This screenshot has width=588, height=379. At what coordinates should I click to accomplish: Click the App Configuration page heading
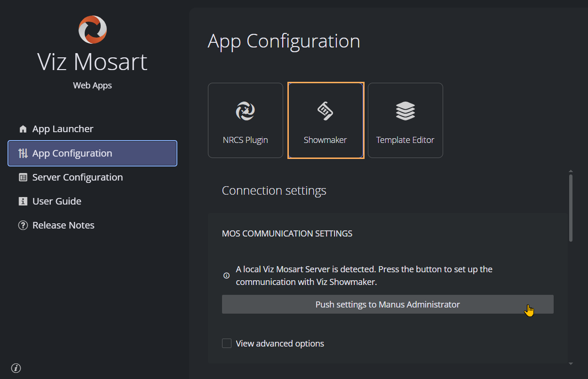tap(284, 41)
